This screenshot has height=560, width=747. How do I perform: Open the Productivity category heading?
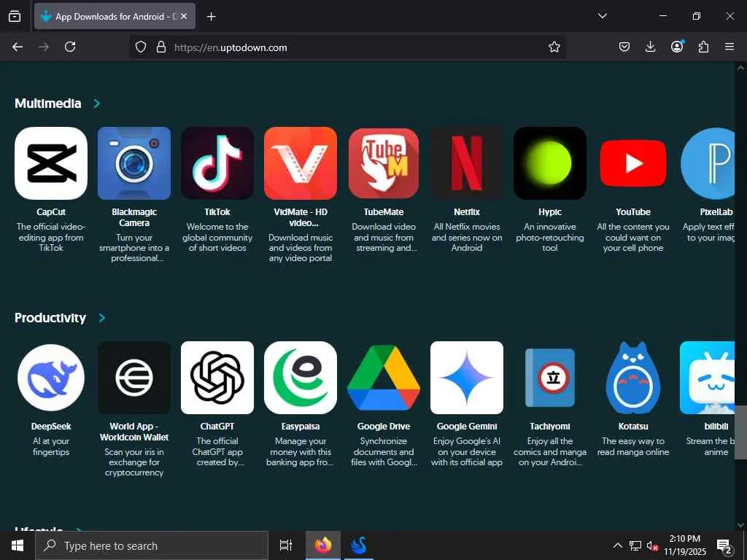50,318
